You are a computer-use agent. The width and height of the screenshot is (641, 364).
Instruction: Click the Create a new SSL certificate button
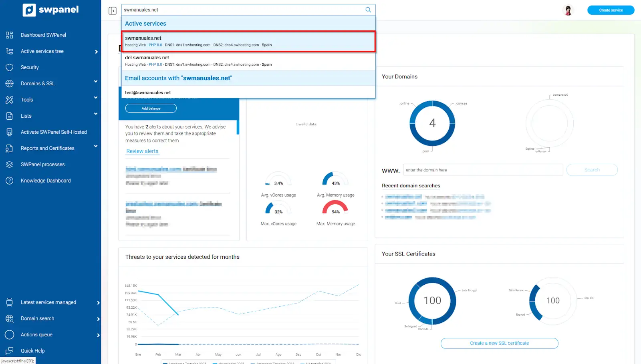tap(499, 343)
